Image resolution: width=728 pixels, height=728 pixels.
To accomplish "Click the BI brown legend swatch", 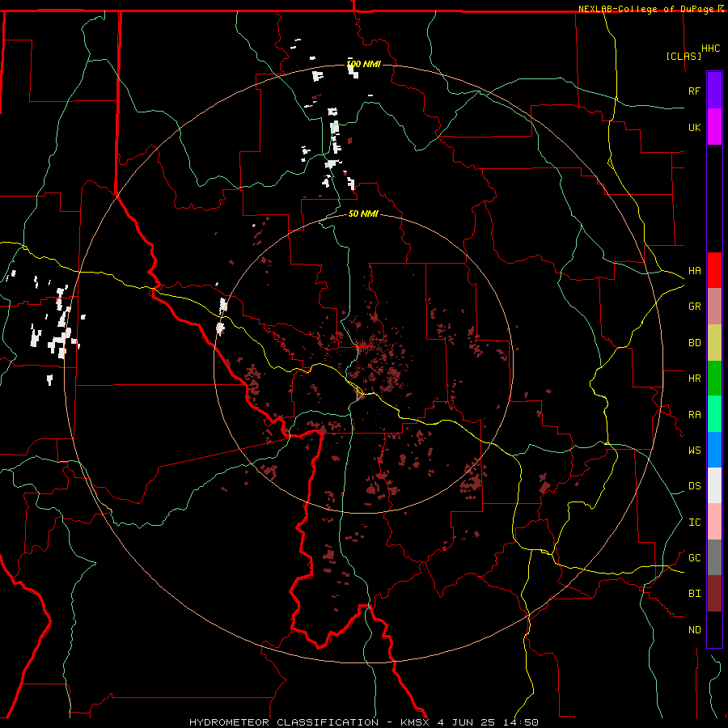I will click(714, 594).
